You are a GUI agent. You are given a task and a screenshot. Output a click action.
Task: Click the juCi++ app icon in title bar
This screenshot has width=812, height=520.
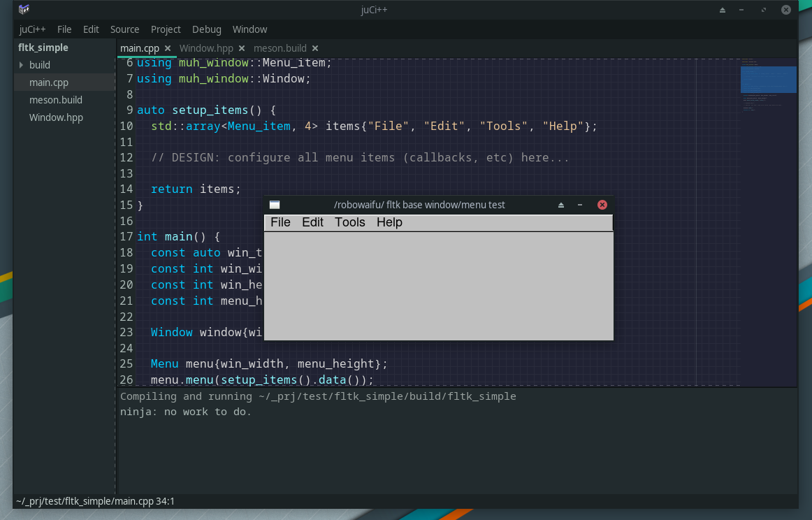click(x=24, y=9)
